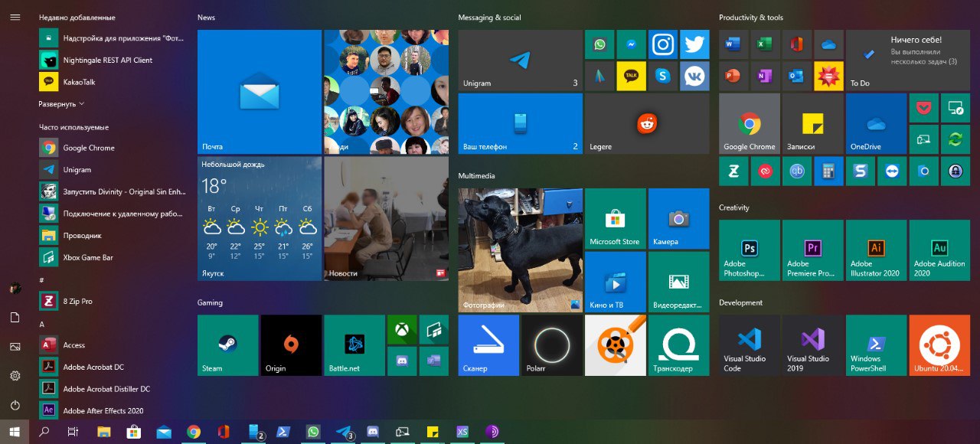Open the Battle.net tile
Screen dimensions: 980x444
pos(354,345)
